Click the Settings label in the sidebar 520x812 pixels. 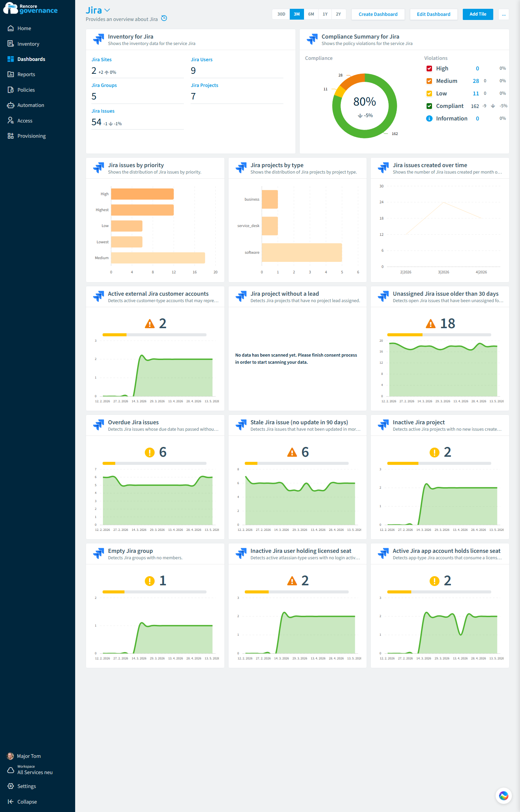[x=27, y=786]
